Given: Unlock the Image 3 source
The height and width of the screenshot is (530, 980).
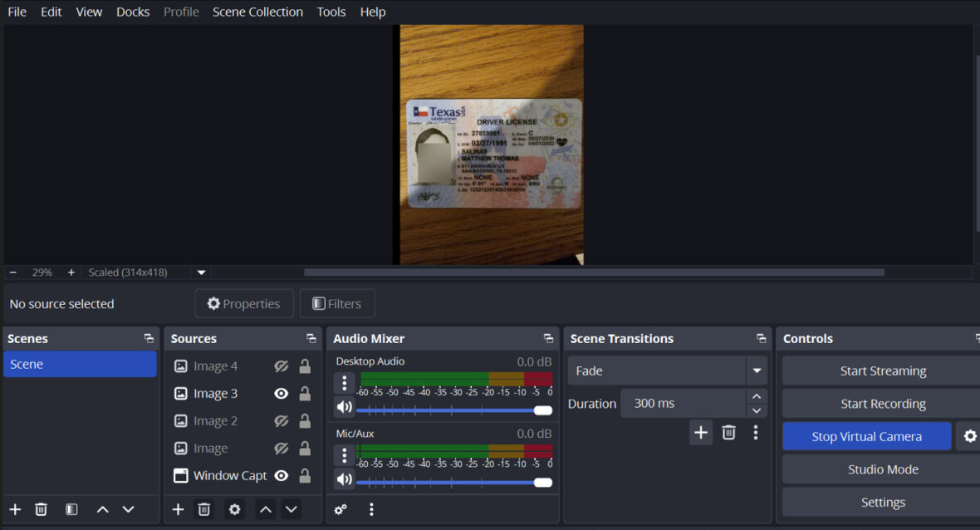Looking at the screenshot, I should coord(305,393).
